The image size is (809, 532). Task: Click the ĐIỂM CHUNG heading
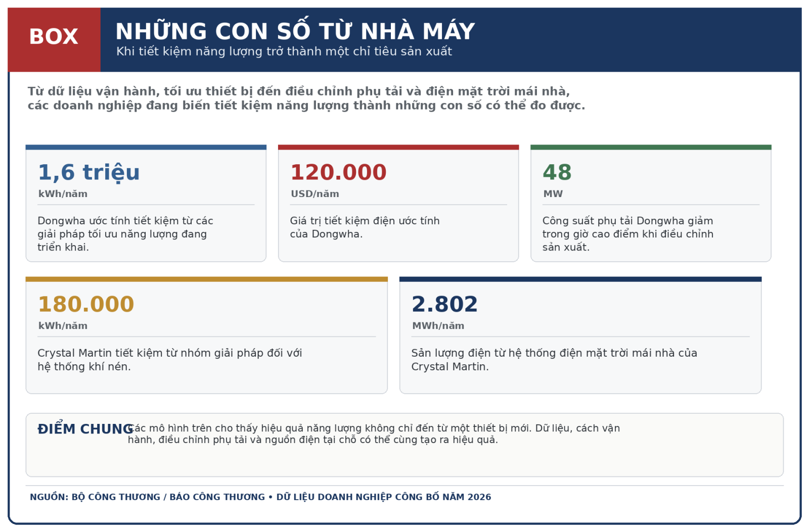click(85, 429)
